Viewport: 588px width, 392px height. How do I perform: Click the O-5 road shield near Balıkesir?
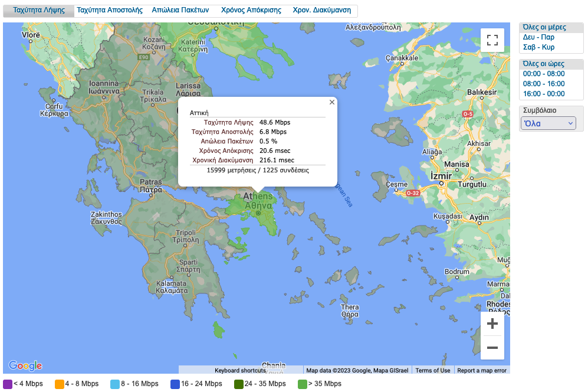click(x=468, y=114)
